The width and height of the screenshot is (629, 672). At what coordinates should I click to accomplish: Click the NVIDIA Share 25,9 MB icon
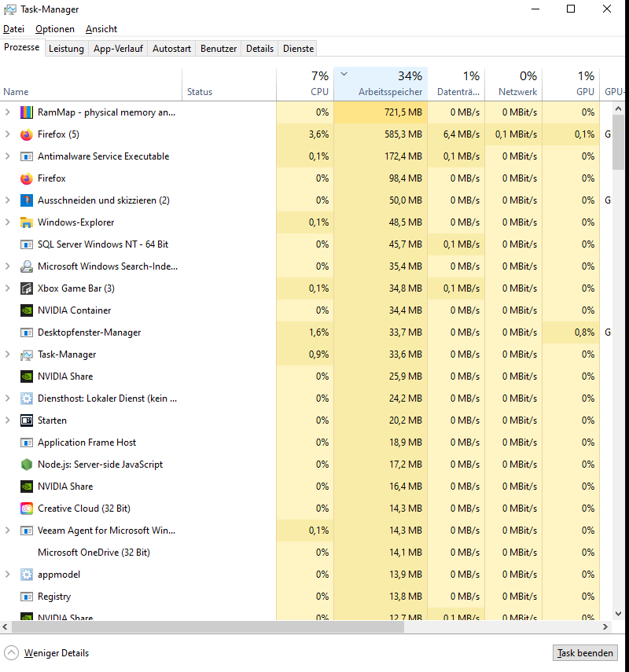[27, 376]
